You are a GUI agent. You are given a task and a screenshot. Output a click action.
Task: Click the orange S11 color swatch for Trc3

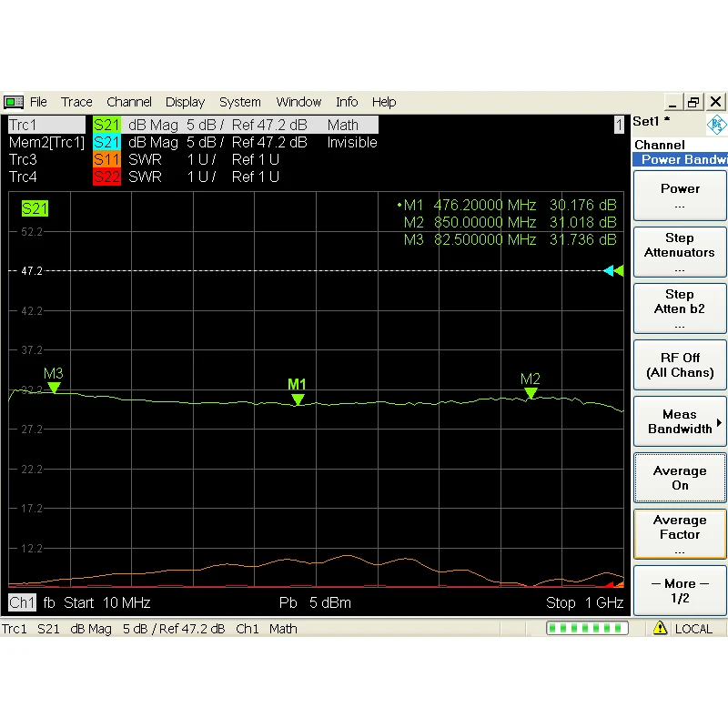pos(106,159)
